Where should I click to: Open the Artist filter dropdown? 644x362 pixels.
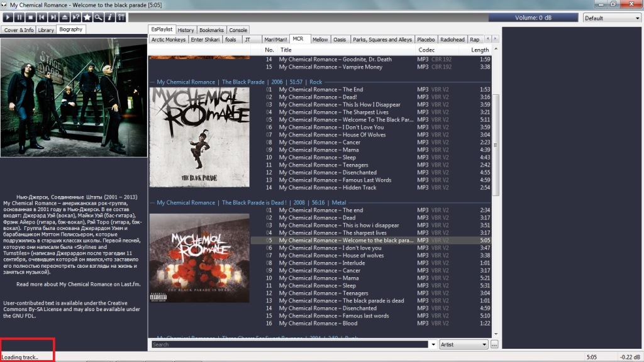[x=464, y=344]
